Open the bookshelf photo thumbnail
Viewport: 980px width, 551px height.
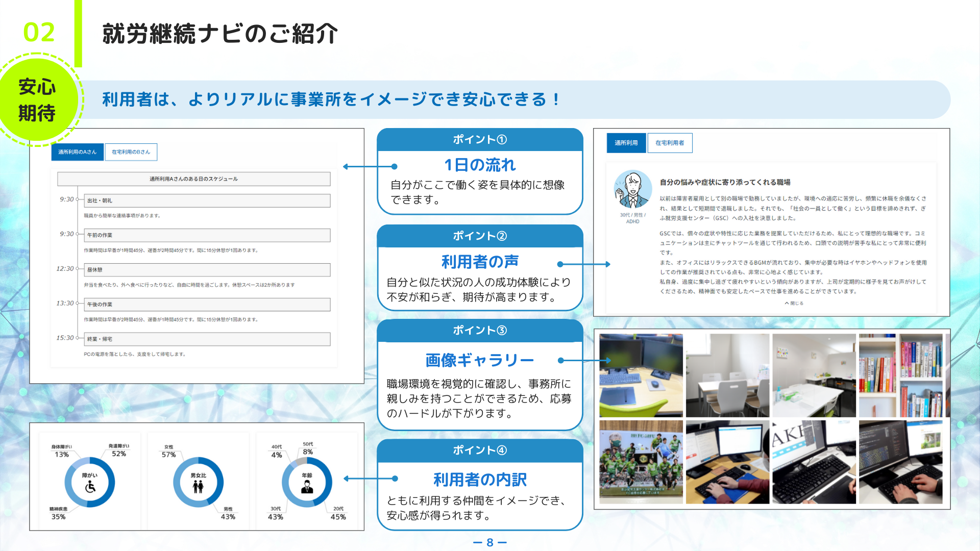[900, 375]
